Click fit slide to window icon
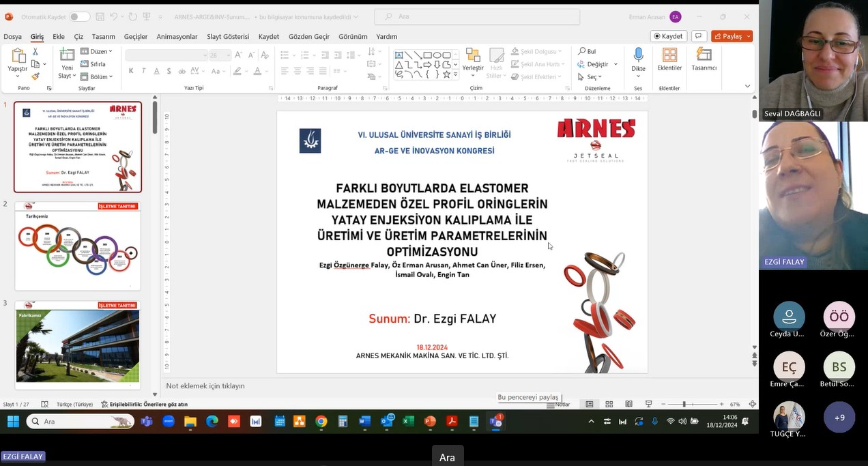This screenshot has width=868, height=466. coord(752,404)
